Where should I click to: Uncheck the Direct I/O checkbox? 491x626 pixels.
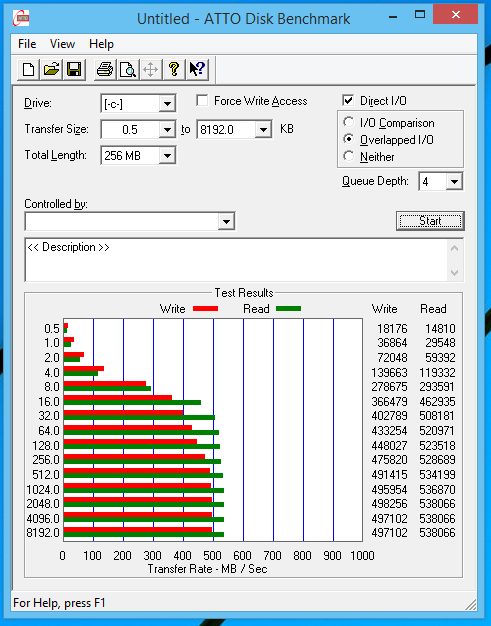348,101
